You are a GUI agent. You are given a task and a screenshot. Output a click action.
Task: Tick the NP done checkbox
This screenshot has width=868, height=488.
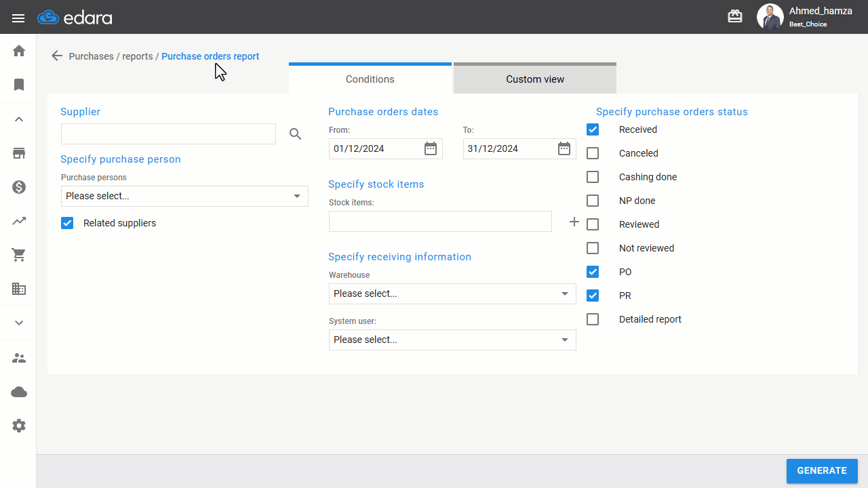[593, 201]
